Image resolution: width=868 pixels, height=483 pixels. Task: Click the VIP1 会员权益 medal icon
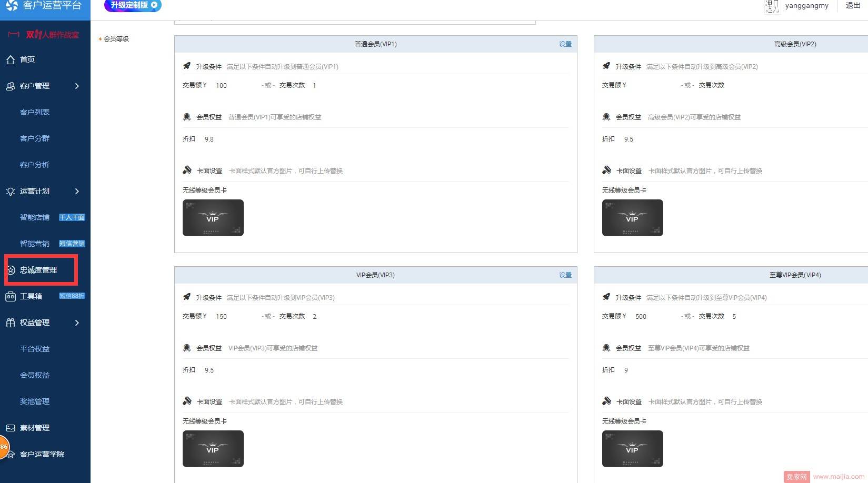click(x=187, y=117)
